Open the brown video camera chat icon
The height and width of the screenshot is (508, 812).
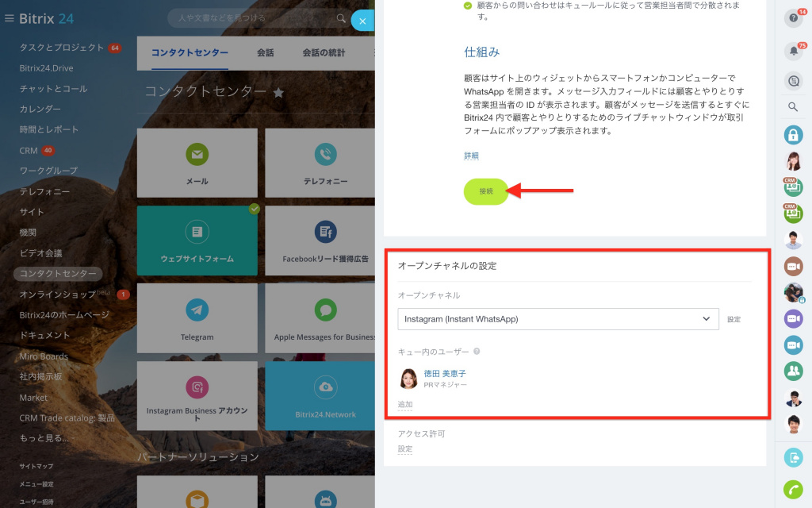[793, 267]
